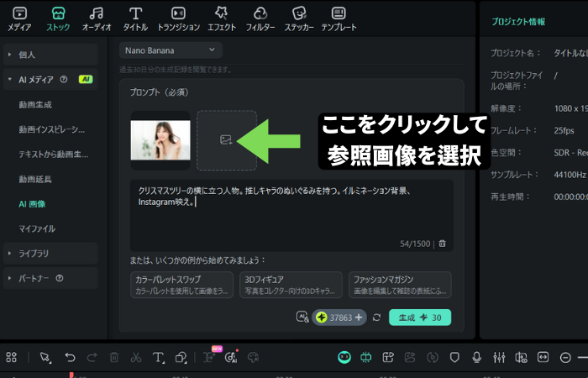Click the AI メディア help question icon
Viewport: 588px width, 378px height.
point(64,79)
